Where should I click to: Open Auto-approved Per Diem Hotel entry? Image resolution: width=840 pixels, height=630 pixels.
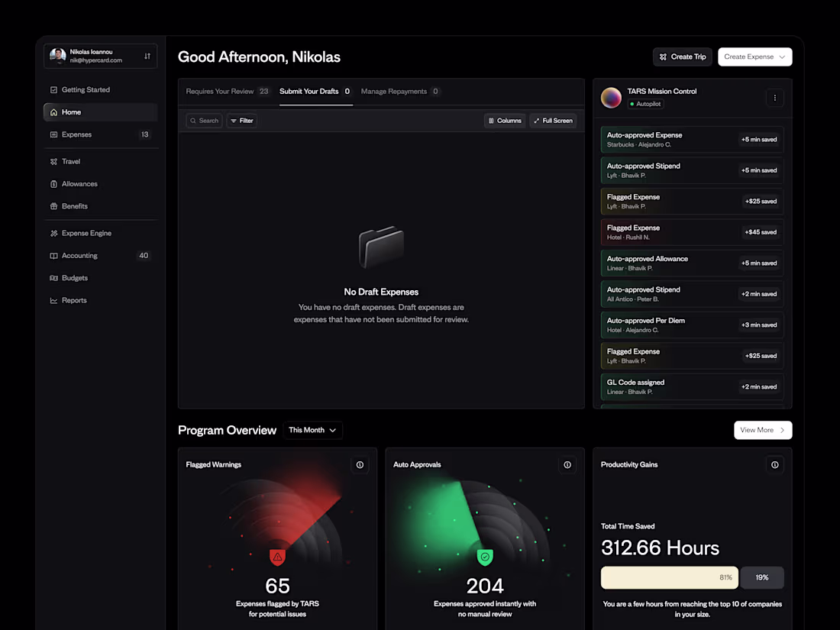point(692,325)
